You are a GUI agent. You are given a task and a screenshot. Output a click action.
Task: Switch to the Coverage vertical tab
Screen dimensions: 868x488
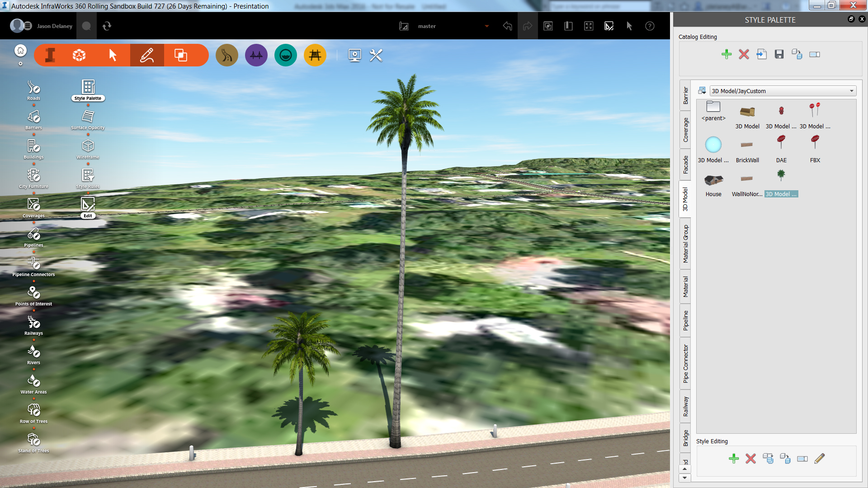point(685,130)
